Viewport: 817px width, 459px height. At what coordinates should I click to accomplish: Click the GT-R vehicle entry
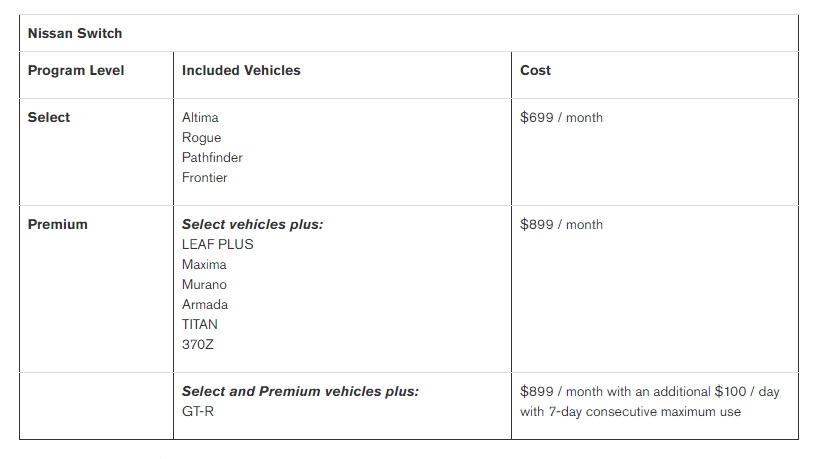197,411
